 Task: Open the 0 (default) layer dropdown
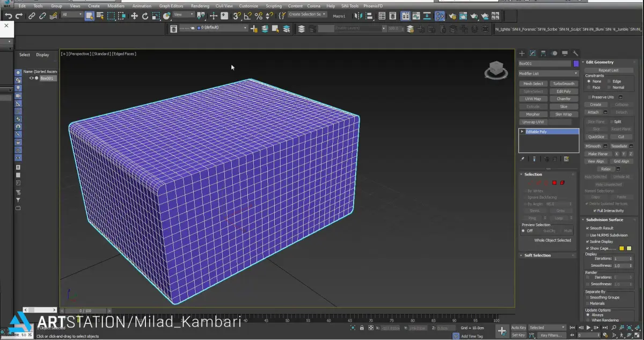tap(221, 27)
